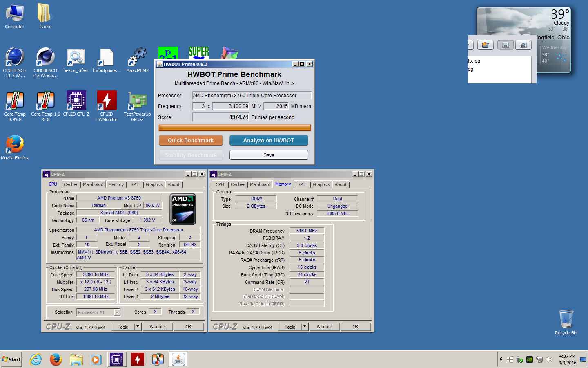This screenshot has width=588, height=368.
Task: Show hidden tray icons chevron
Action: (501, 359)
